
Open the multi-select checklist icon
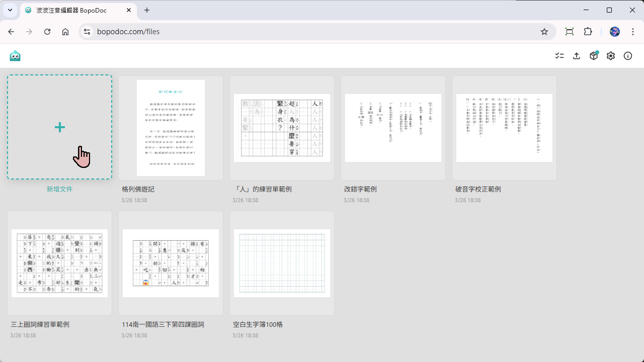(x=559, y=56)
